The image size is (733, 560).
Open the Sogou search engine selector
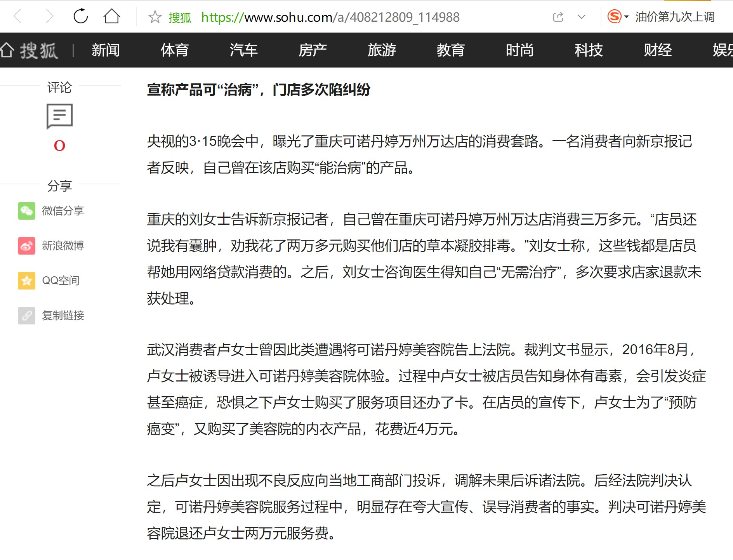point(618,17)
